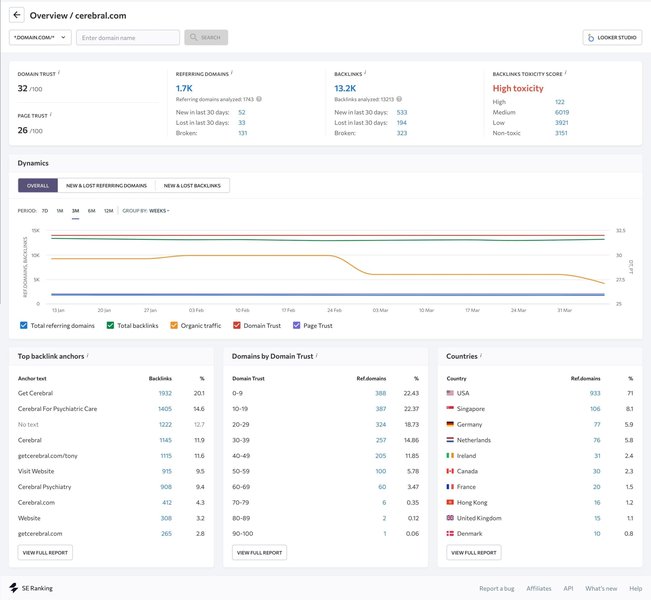Click the blue referring domains chart line
The height and width of the screenshot is (600, 651).
328,294
